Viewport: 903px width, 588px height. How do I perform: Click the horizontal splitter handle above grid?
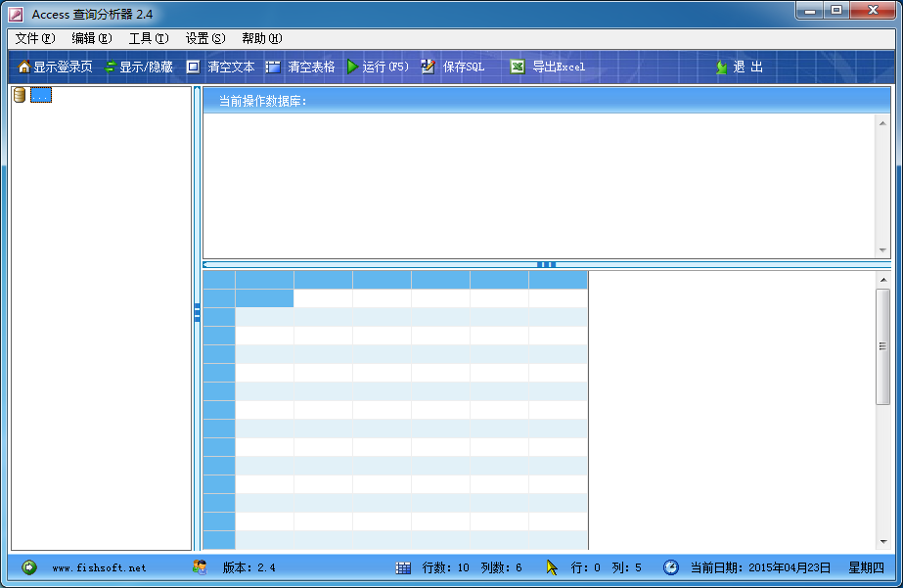point(546,264)
